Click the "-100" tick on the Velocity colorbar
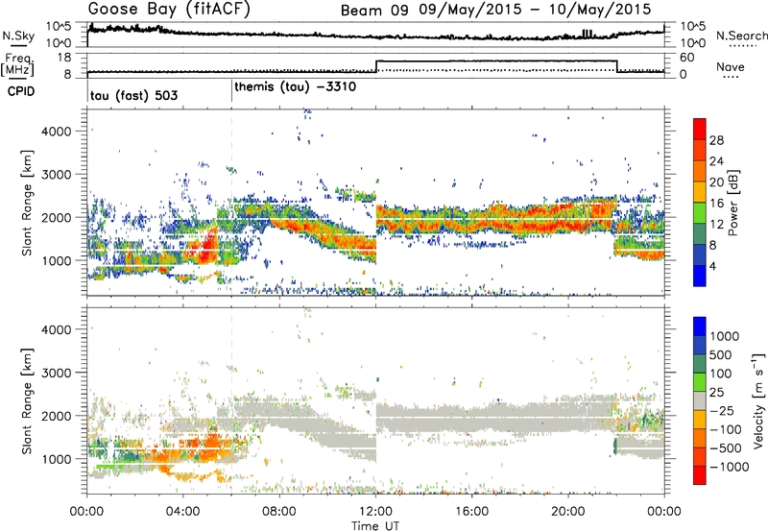This screenshot has height=532, width=768. [x=725, y=429]
